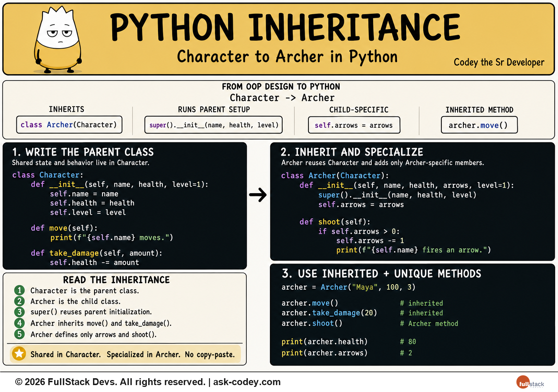Select the "# Archer method" comment
The height and width of the screenshot is (392, 558).
tap(429, 323)
